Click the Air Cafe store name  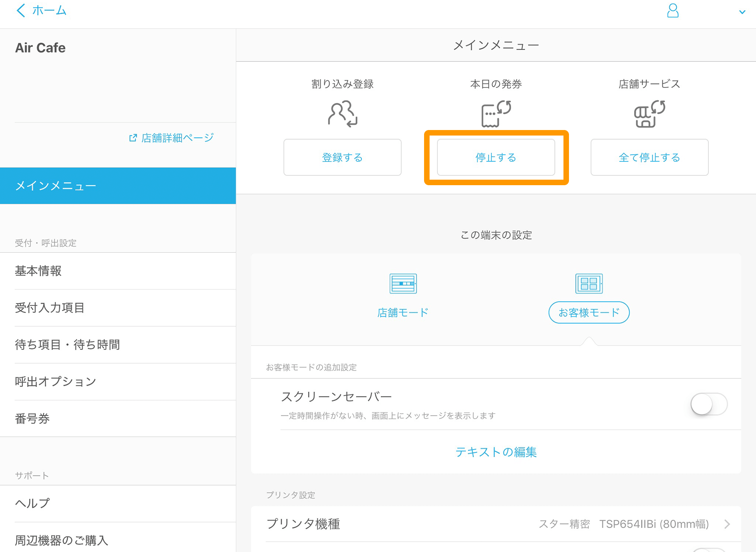[41, 48]
